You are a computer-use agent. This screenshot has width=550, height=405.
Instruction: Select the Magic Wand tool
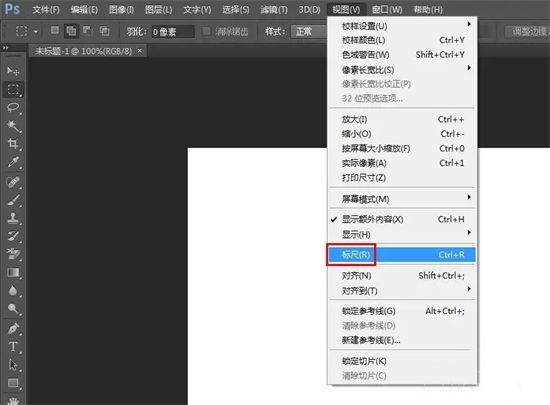(x=13, y=126)
